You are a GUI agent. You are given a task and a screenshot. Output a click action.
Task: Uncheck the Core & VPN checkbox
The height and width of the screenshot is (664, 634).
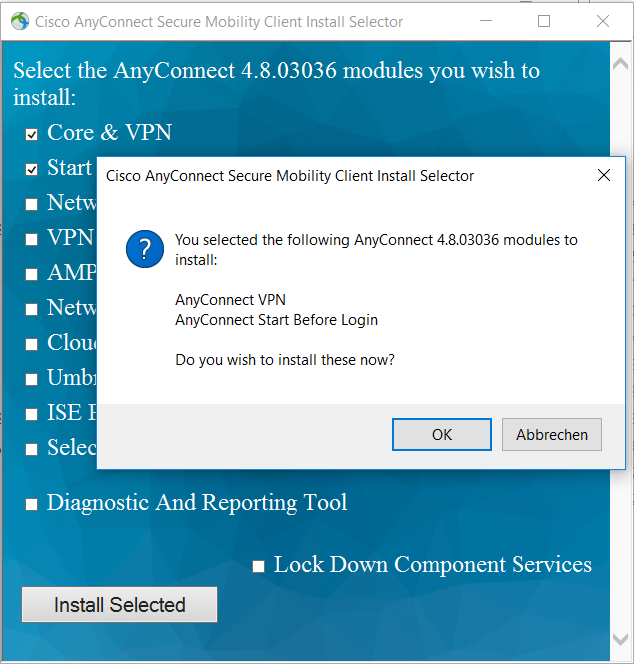32,134
